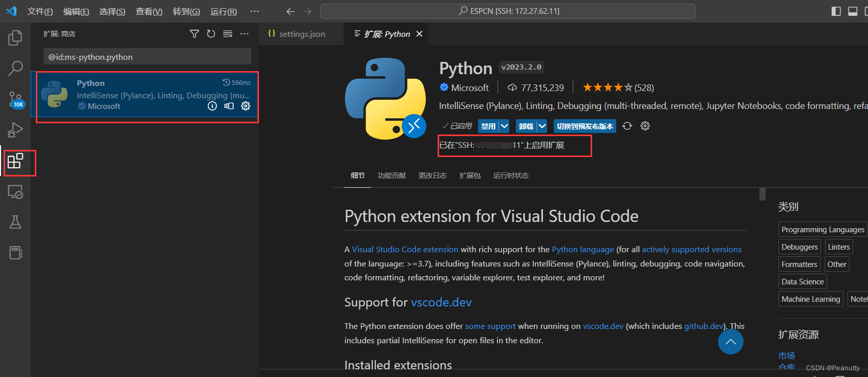Click the 禁用 disable button
The image size is (868, 377).
(488, 126)
